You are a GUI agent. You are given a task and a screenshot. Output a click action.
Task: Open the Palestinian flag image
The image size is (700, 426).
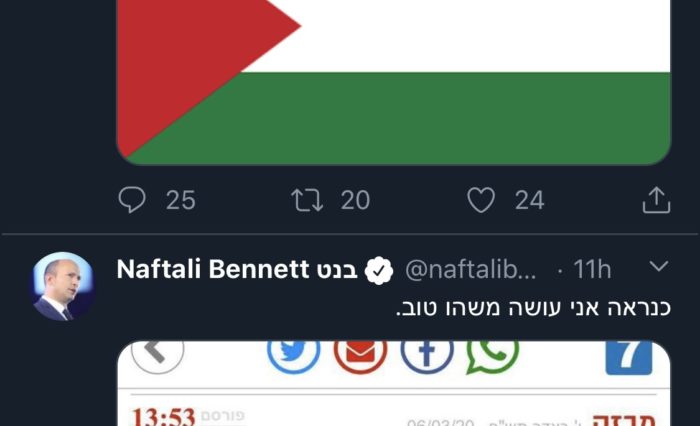click(393, 82)
